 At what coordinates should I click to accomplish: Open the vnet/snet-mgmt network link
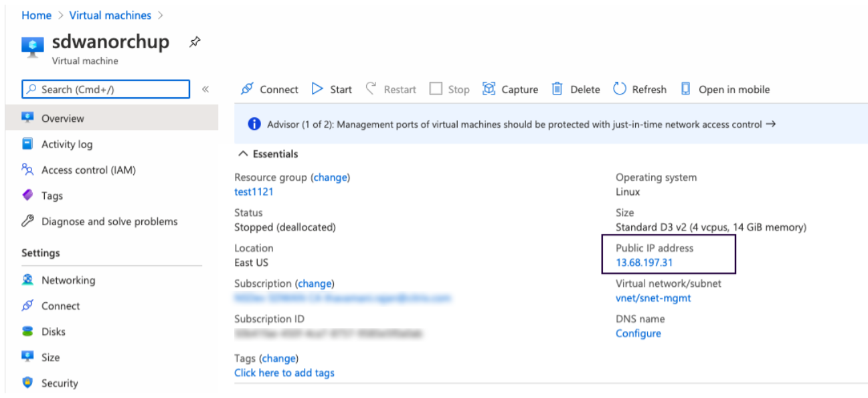(653, 298)
